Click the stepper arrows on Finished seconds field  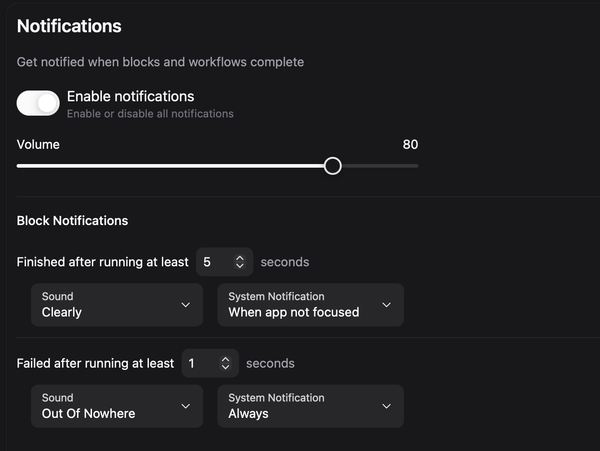click(240, 262)
